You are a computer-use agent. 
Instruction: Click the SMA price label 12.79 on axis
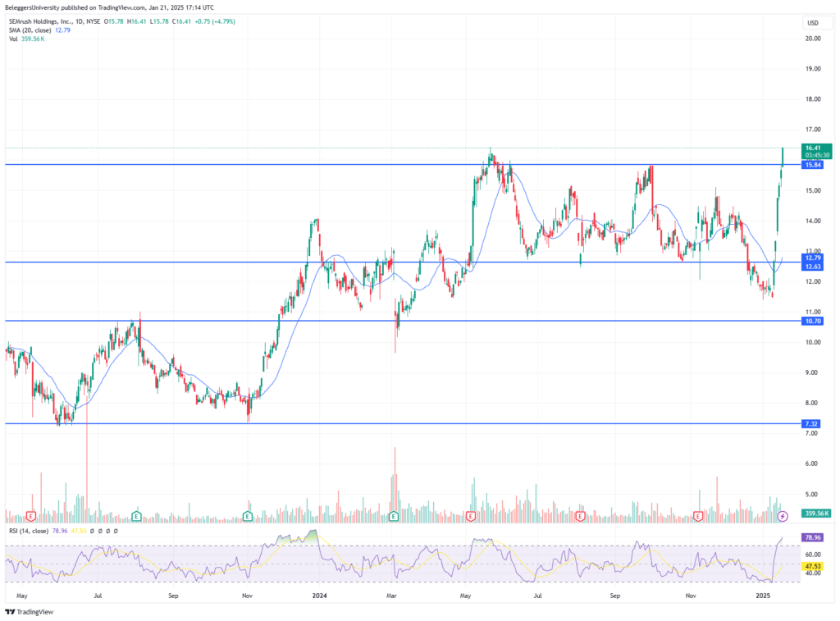[813, 258]
